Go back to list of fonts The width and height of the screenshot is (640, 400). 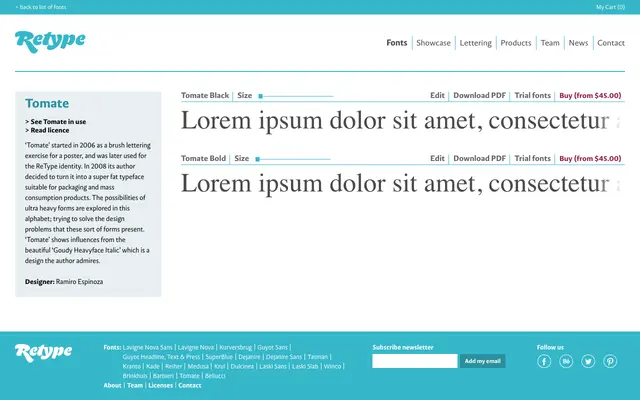(41, 7)
